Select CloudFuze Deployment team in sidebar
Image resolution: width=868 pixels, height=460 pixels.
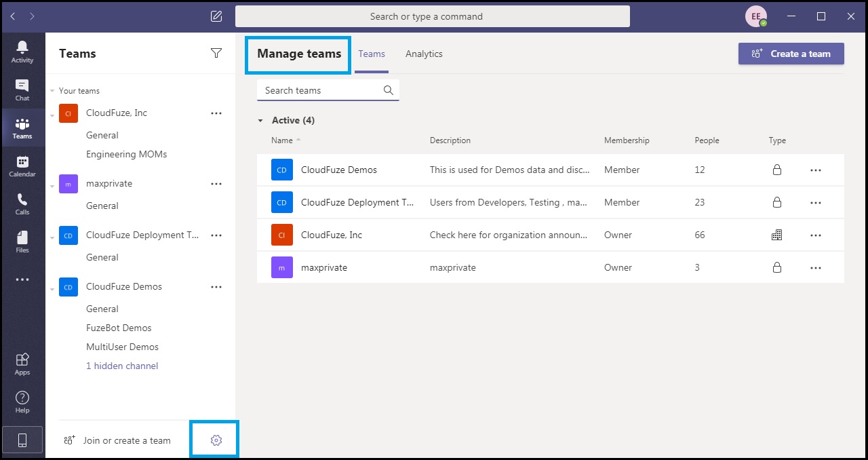pyautogui.click(x=142, y=235)
